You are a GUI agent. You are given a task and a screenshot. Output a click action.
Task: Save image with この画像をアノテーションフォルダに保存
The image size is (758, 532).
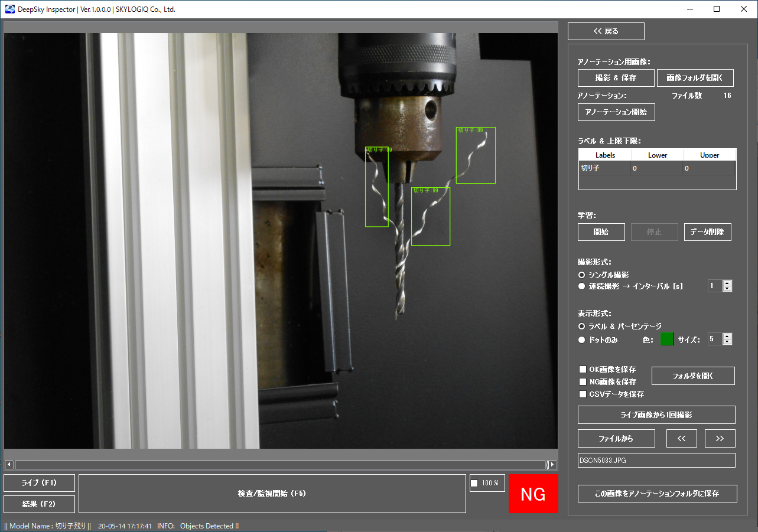(658, 494)
